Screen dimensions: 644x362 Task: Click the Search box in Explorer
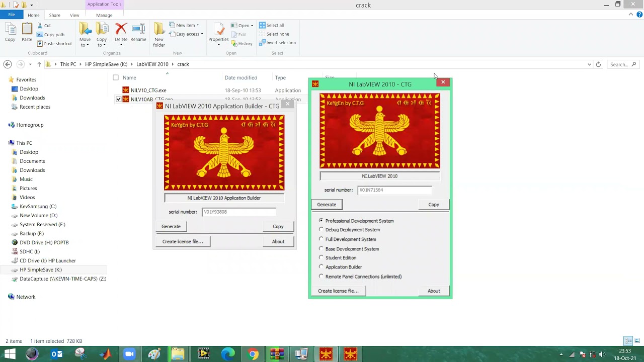click(623, 64)
